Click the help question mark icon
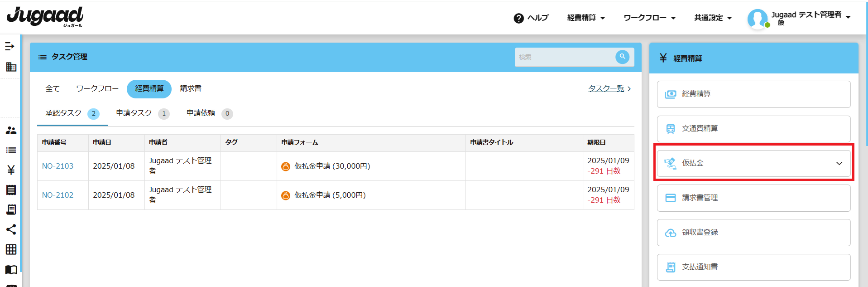 pyautogui.click(x=518, y=18)
